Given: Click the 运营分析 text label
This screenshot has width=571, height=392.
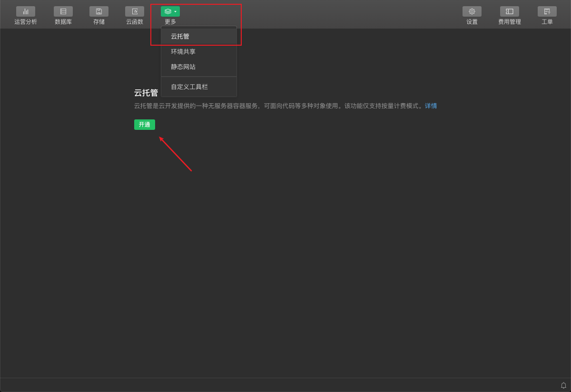Looking at the screenshot, I should tap(26, 22).
